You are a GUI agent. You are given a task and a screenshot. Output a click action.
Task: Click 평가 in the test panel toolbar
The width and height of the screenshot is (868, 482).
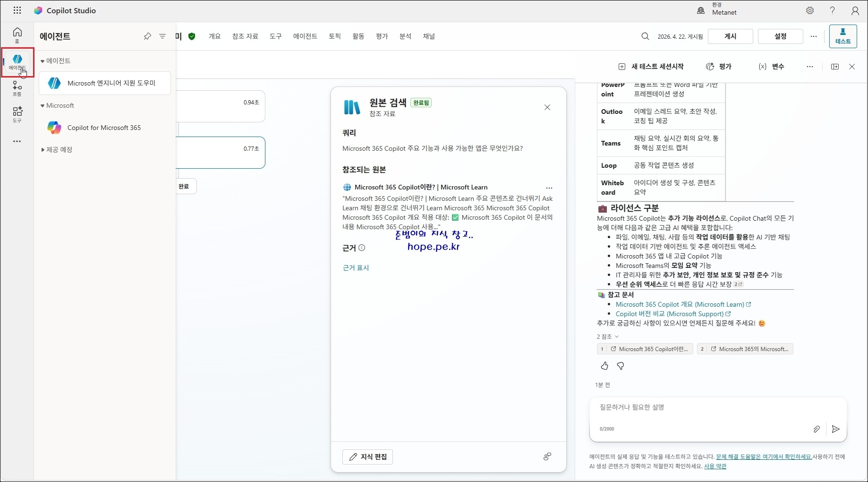pyautogui.click(x=719, y=67)
